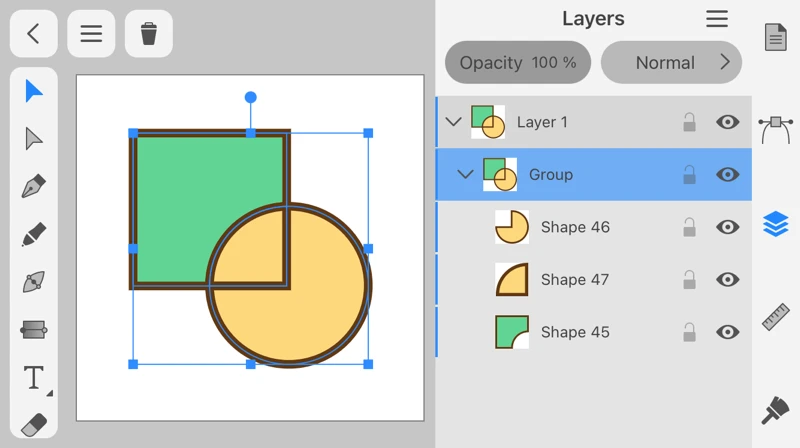Open the Layers panel hamburger menu

tap(717, 19)
